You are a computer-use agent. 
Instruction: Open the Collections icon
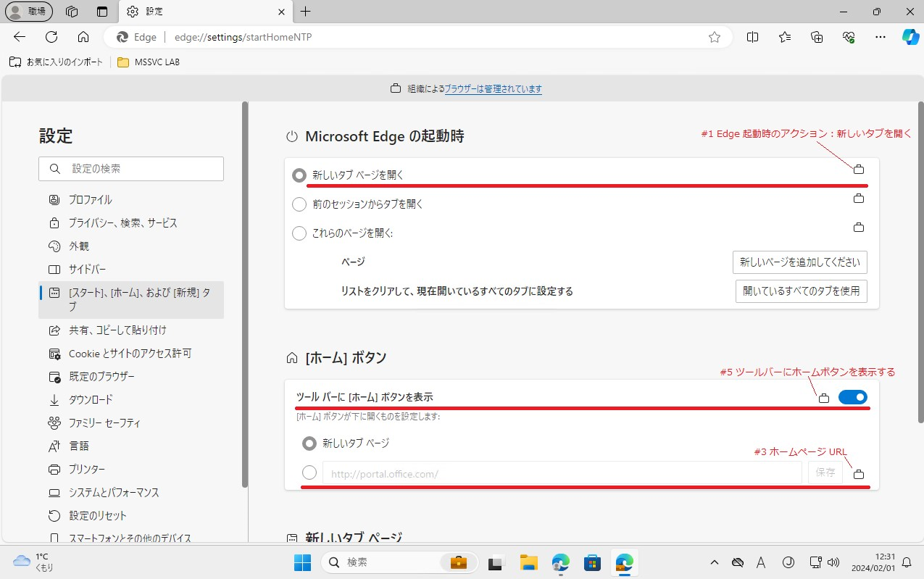817,37
